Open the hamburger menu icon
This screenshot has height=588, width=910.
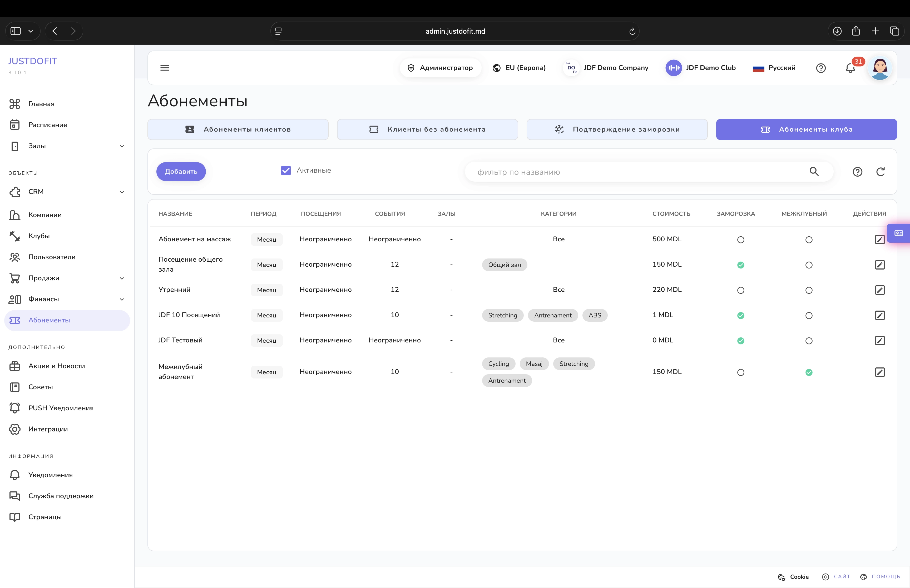point(165,68)
